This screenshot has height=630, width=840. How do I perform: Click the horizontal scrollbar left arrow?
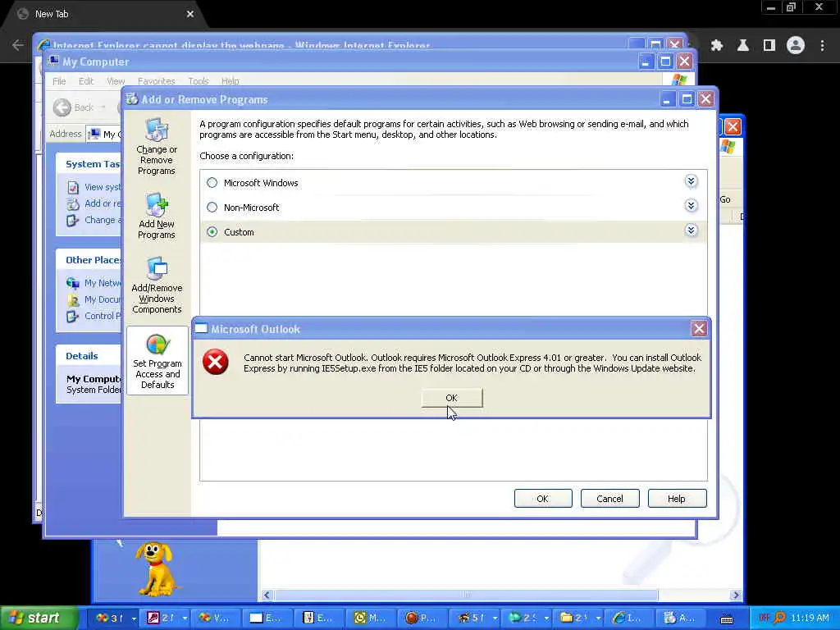tap(267, 595)
